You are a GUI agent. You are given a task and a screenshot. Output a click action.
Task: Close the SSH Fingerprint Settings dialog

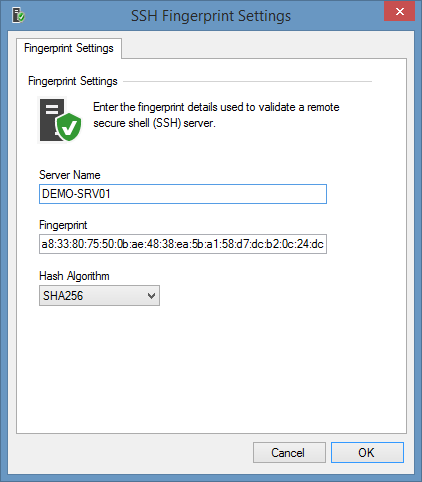click(399, 12)
